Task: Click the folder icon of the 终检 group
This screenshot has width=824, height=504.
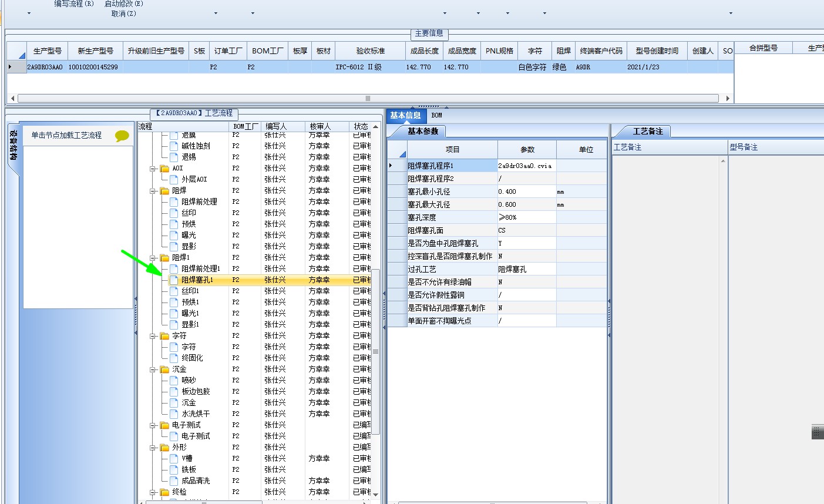Action: click(x=164, y=492)
